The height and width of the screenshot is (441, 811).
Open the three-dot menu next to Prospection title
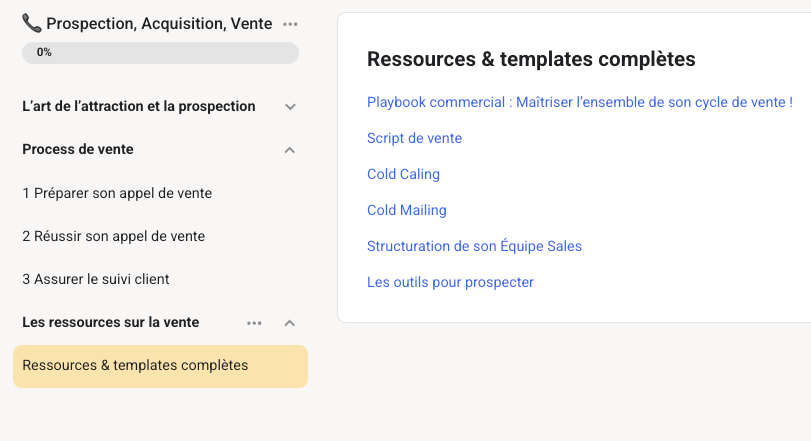(290, 23)
